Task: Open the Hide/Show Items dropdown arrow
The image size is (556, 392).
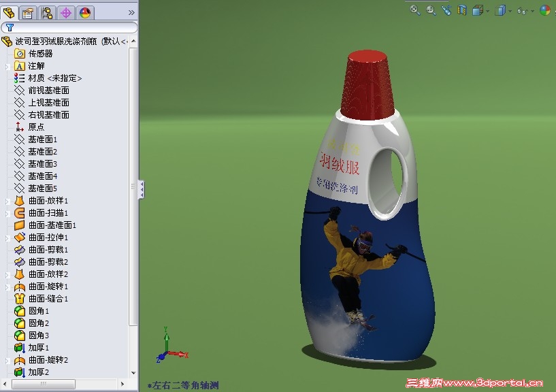Action: coord(533,12)
